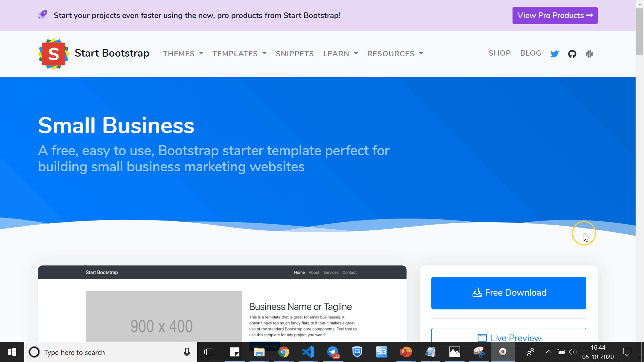Click the page vertical scrollbar thumb
The height and width of the screenshot is (362, 644).
pyautogui.click(x=640, y=31)
